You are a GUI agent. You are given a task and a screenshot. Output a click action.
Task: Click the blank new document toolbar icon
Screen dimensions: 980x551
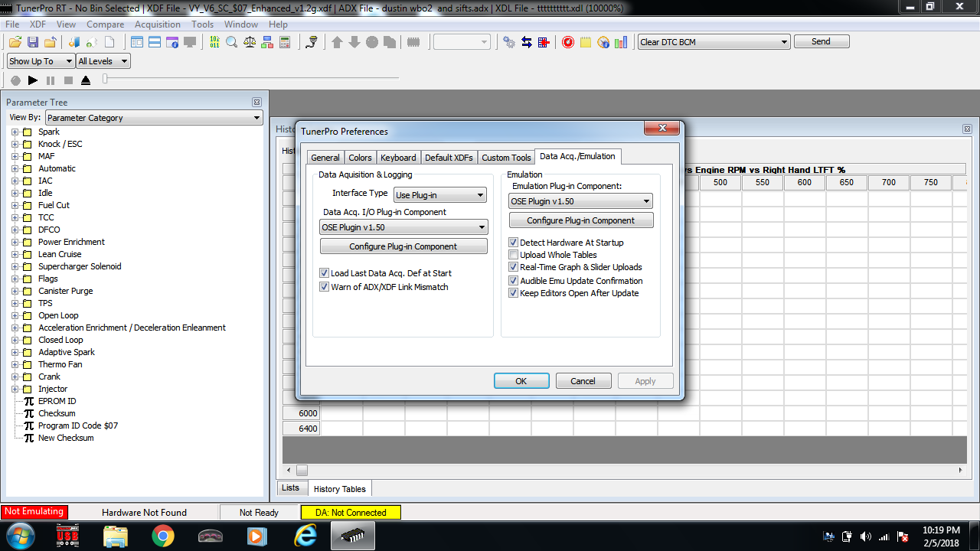[109, 42]
